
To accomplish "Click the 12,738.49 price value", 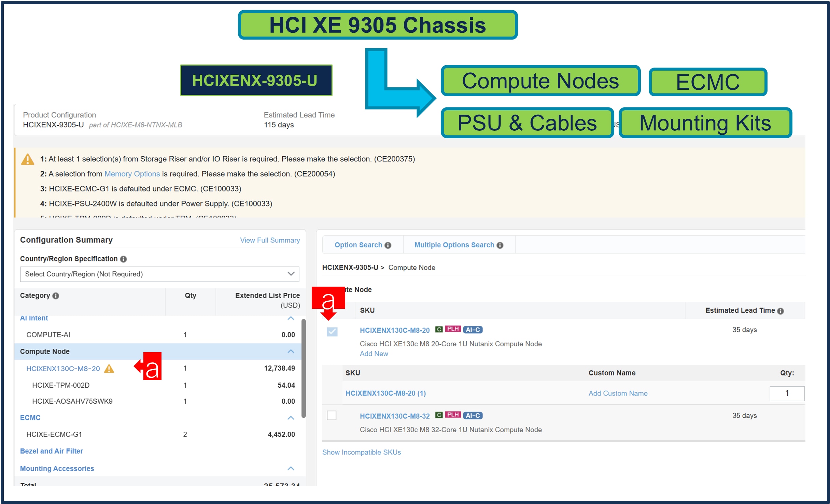I will pyautogui.click(x=280, y=369).
